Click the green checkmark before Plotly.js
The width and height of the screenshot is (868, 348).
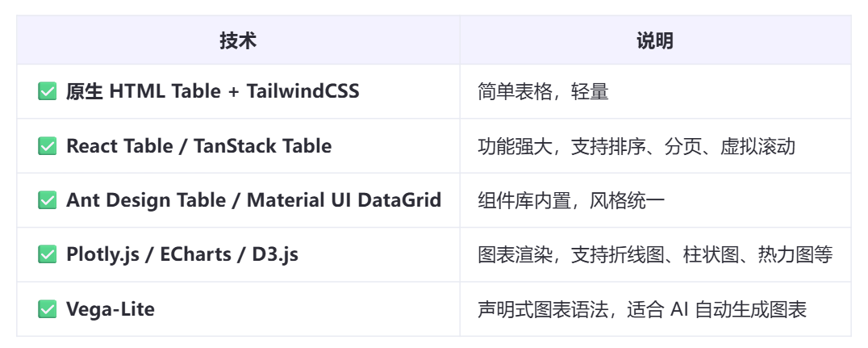pos(47,254)
